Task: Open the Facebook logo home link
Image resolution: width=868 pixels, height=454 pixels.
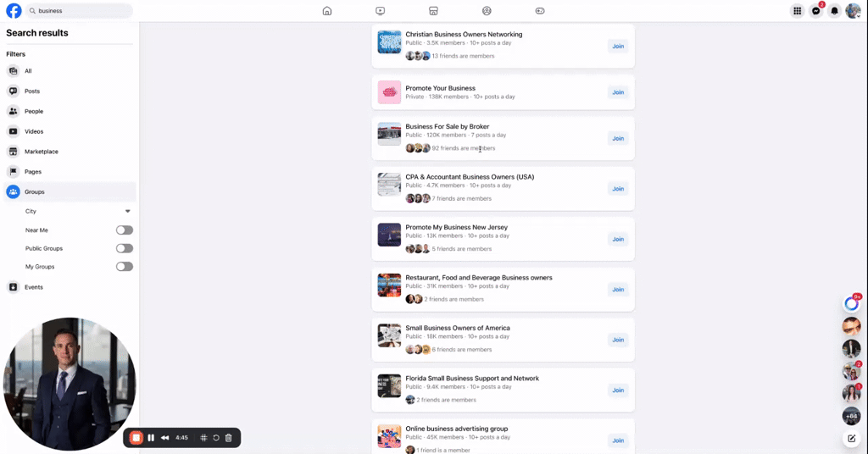Action: [x=14, y=10]
